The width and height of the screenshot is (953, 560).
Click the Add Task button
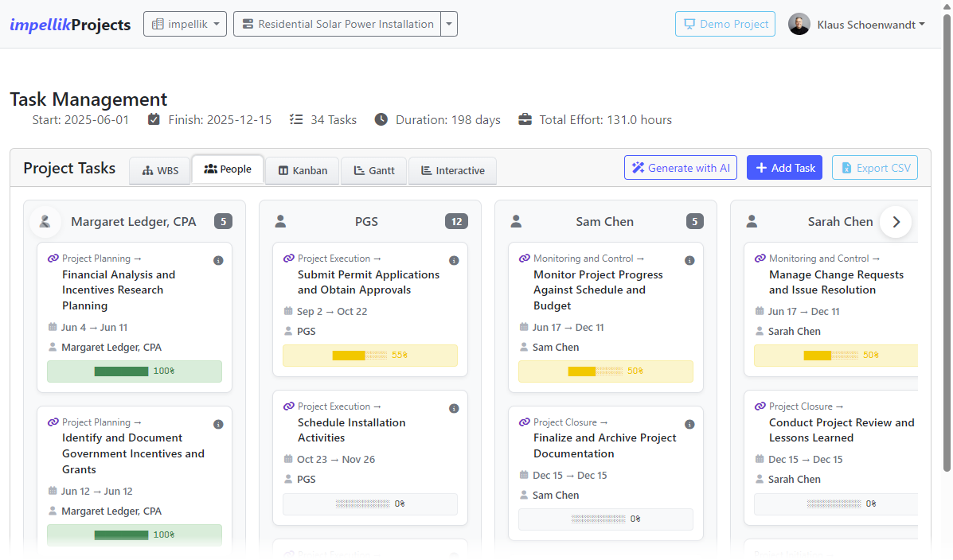click(x=785, y=168)
